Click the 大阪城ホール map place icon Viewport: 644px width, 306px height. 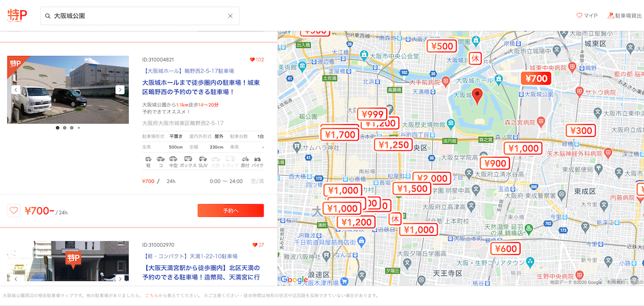click(x=499, y=79)
